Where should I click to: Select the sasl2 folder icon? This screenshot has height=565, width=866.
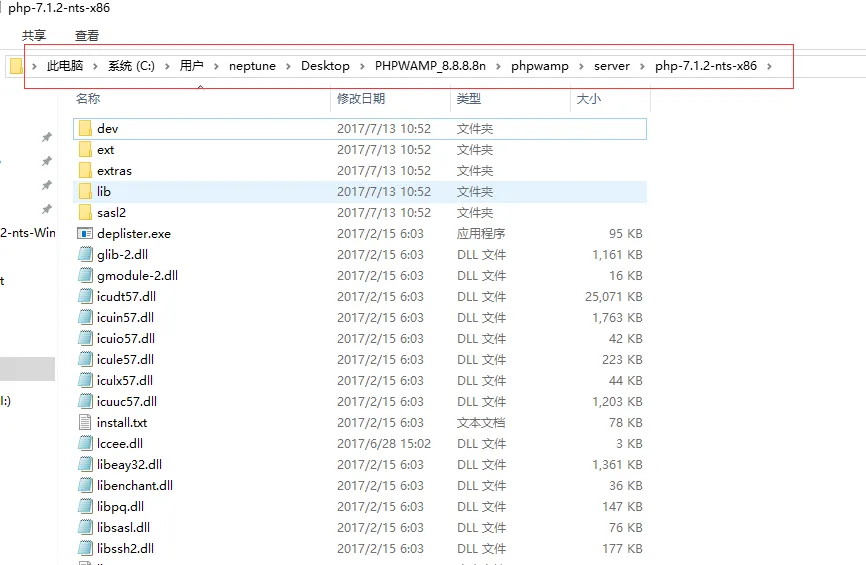tap(85, 213)
